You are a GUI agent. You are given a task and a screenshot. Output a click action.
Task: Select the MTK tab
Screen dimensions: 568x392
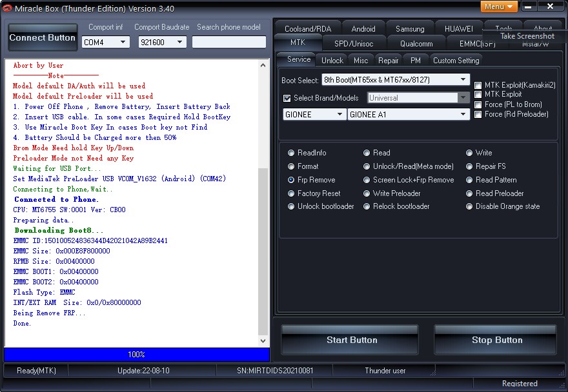298,43
